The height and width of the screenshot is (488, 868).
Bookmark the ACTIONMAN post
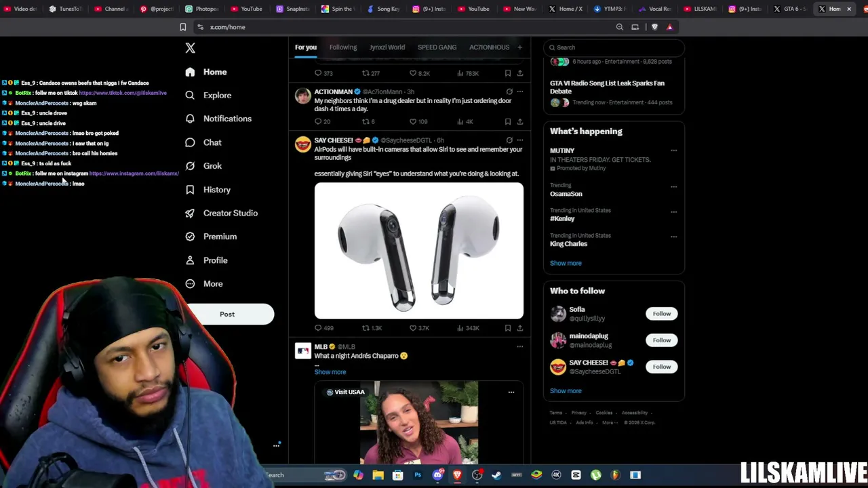508,121
